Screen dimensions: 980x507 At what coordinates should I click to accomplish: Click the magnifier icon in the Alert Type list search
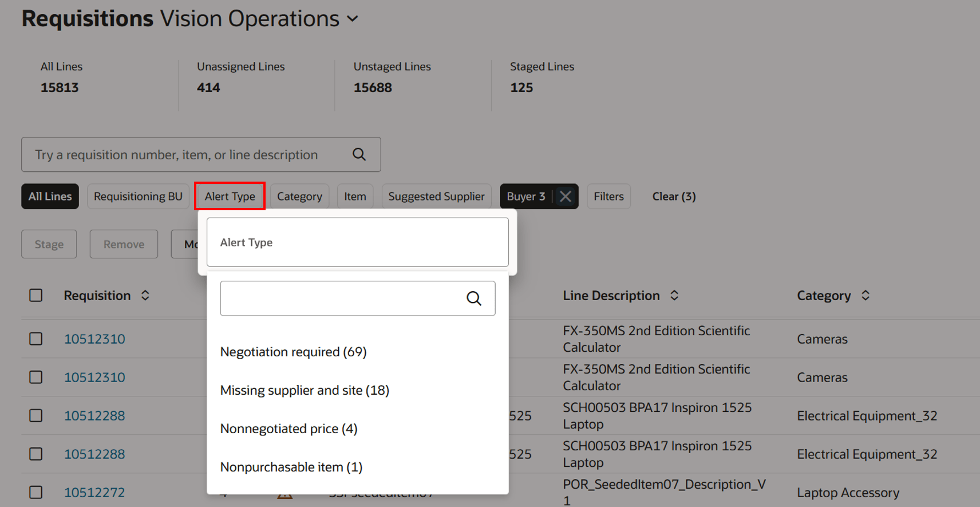point(473,298)
